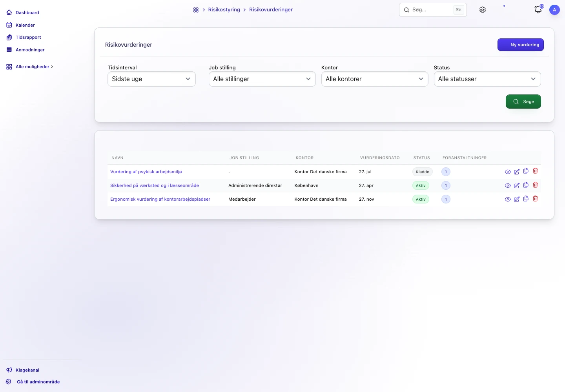The width and height of the screenshot is (565, 392).
Task: Open Anmodninger in the sidebar
Action: (x=26, y=50)
